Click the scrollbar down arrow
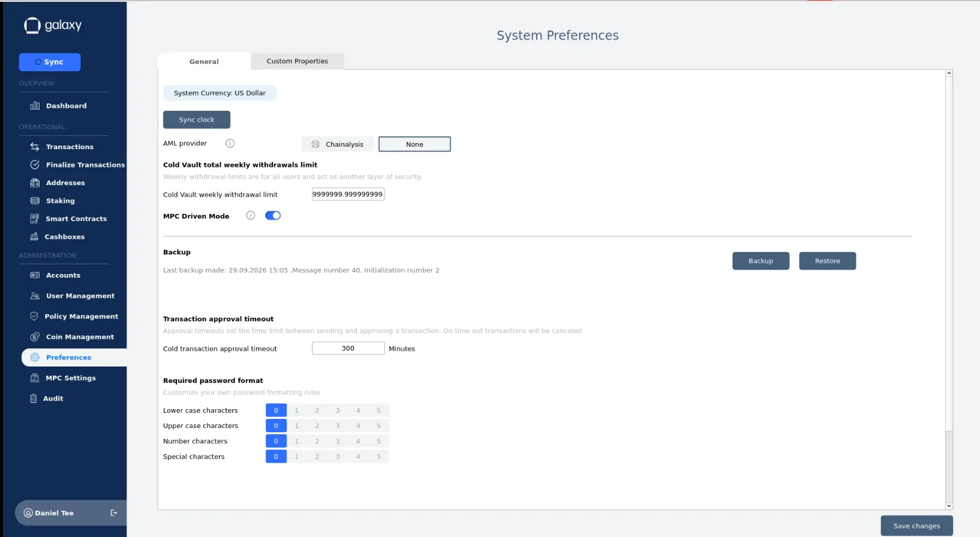Image resolution: width=980 pixels, height=537 pixels. point(949,506)
